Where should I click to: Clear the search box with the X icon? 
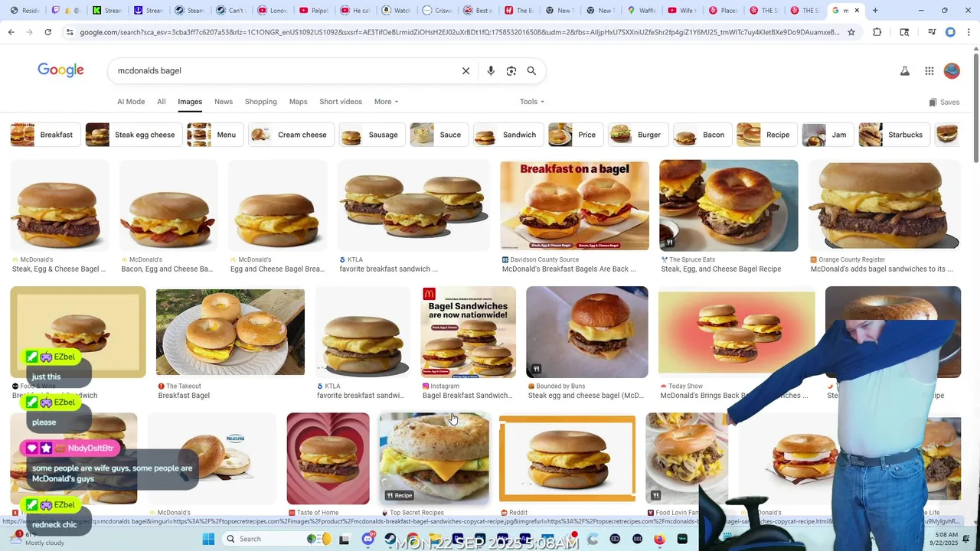[x=465, y=71]
